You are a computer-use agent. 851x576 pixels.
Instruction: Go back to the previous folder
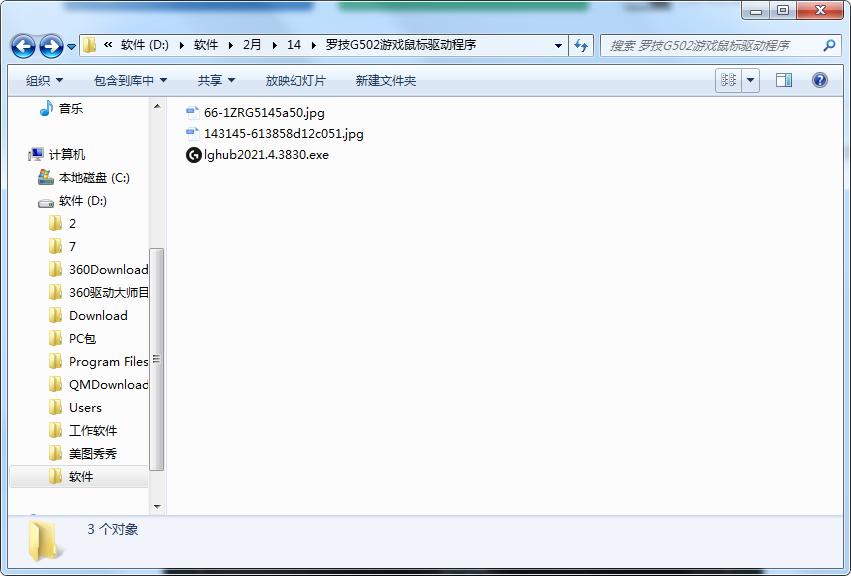tap(23, 46)
